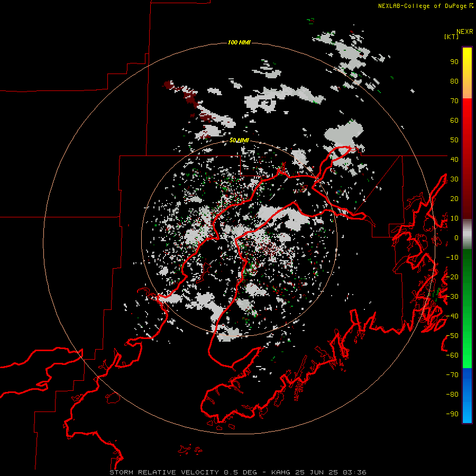This screenshot has height=476, width=476.
Task: Click the 100 NMI range ring label
Action: point(239,42)
